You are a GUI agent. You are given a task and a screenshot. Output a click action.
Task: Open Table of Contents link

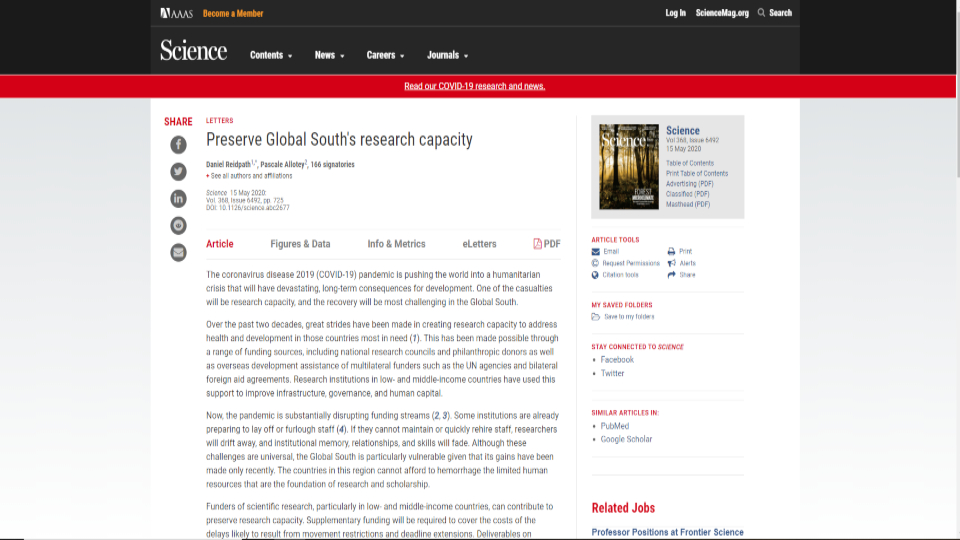click(690, 163)
